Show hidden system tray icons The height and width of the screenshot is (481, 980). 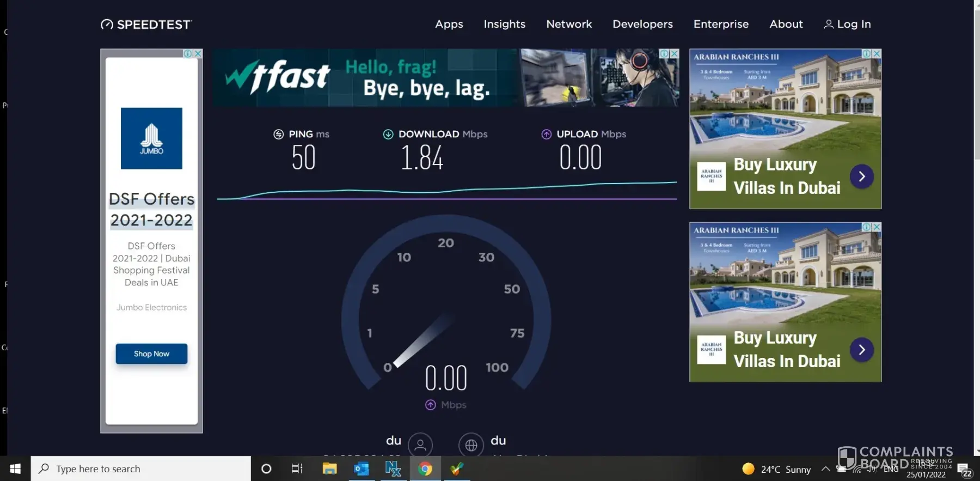825,468
